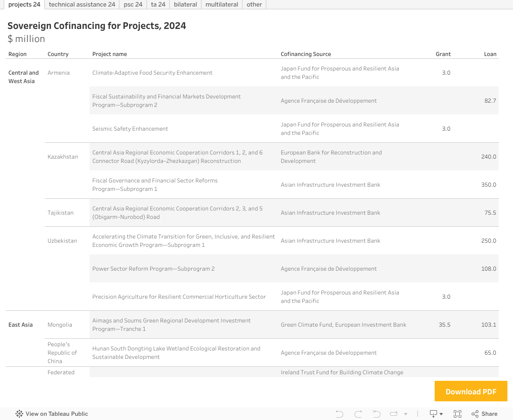Switch to the other tab
The image size is (513, 420).
(254, 5)
